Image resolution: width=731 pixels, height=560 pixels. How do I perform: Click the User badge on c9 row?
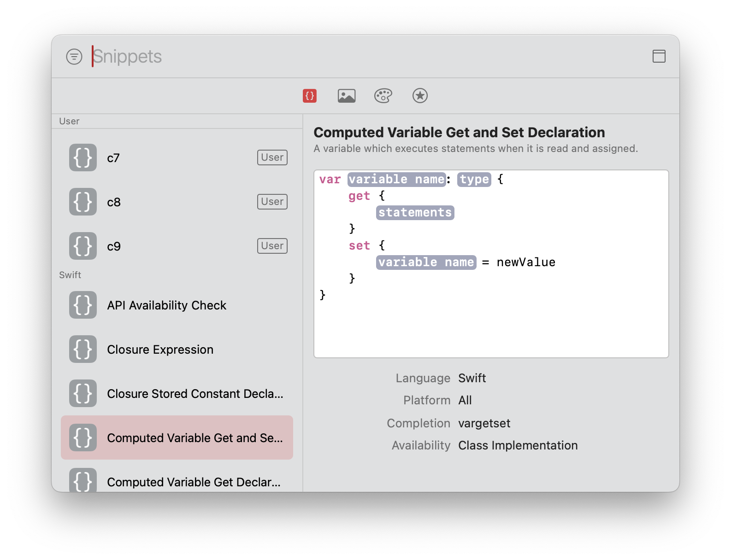coord(272,246)
